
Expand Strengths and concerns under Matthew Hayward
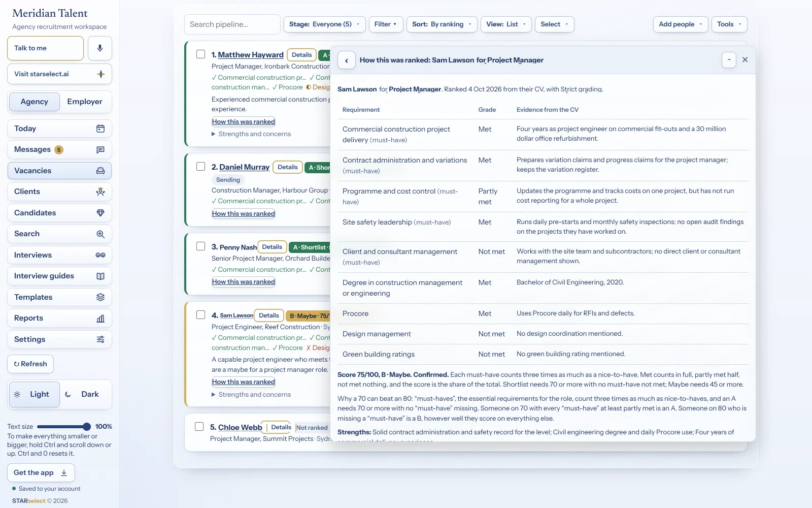tap(251, 134)
